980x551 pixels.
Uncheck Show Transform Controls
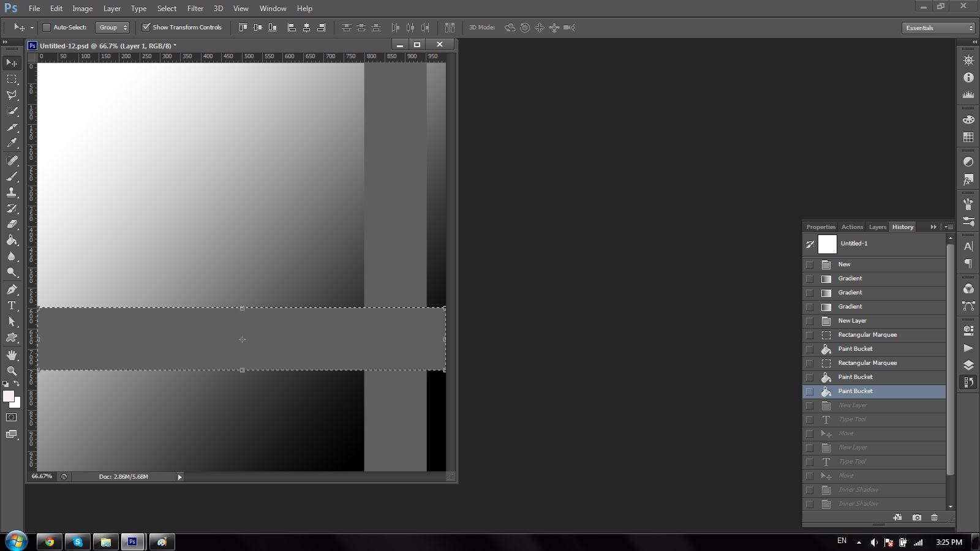click(x=146, y=28)
